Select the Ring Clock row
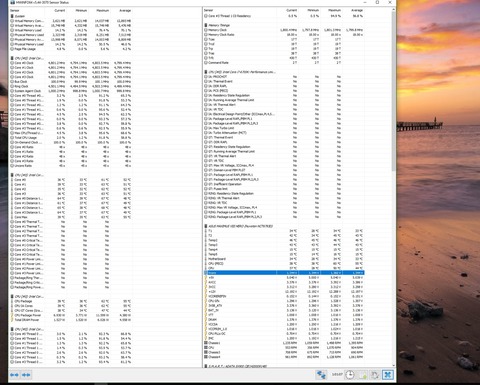This screenshot has height=385, width=480. 71,86
